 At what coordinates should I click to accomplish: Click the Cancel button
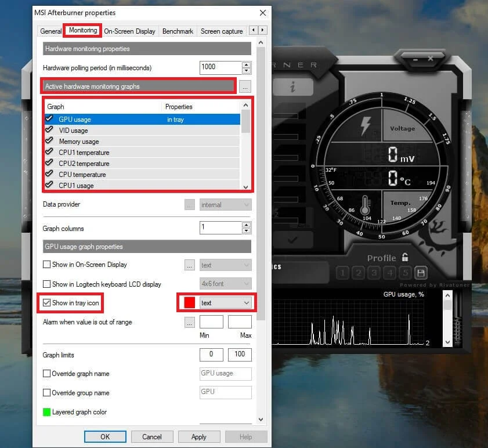152,436
